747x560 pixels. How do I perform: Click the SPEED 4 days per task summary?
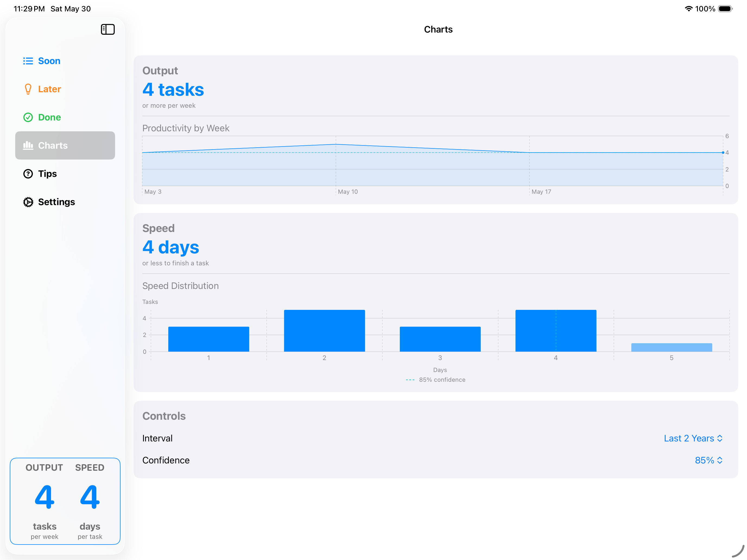tap(90, 501)
